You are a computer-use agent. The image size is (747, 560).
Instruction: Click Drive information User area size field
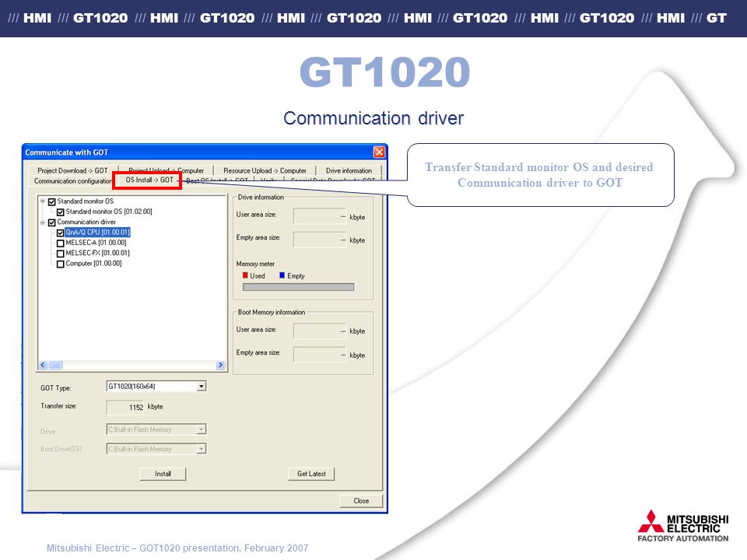pos(320,216)
